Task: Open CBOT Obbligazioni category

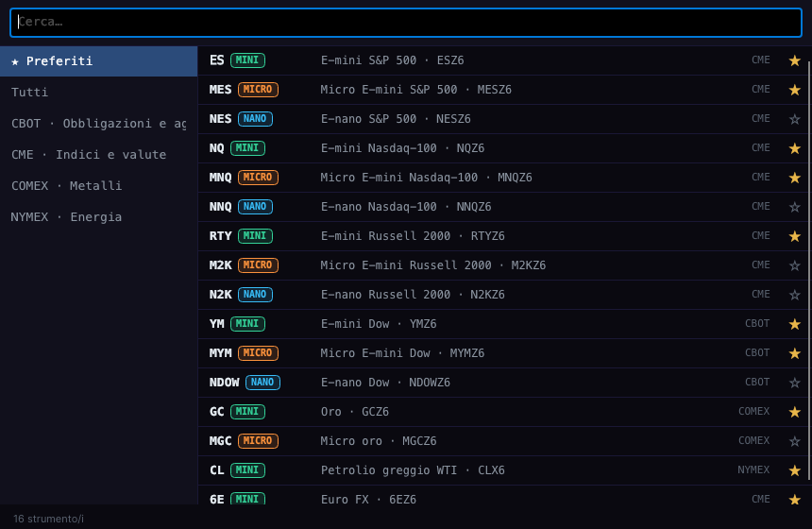Action: coord(98,124)
